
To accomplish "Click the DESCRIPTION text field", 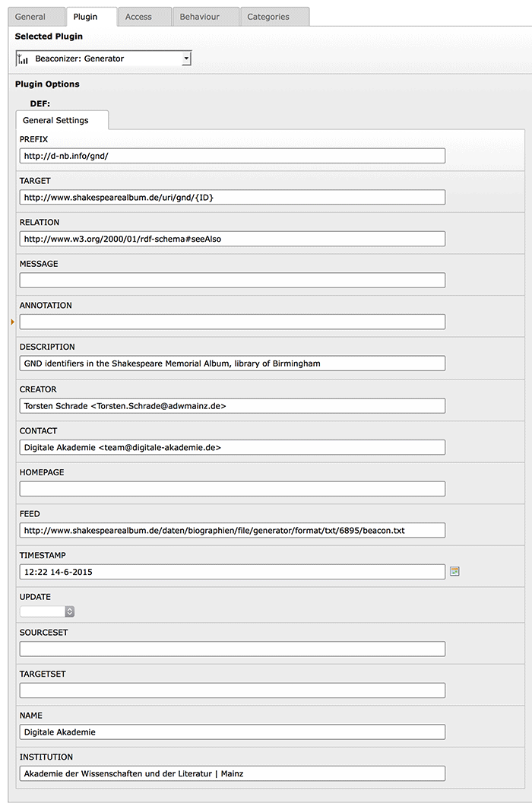I will pyautogui.click(x=232, y=363).
